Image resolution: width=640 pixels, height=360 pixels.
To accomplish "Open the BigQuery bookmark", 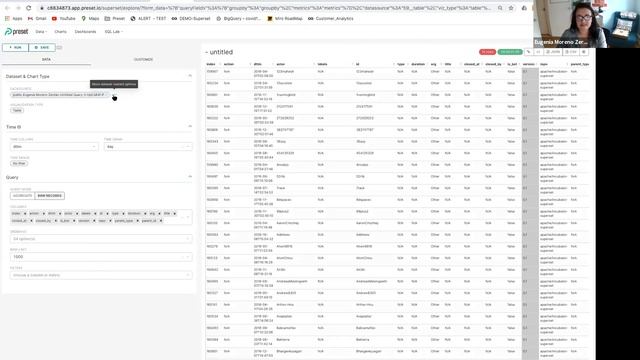I will pyautogui.click(x=238, y=18).
